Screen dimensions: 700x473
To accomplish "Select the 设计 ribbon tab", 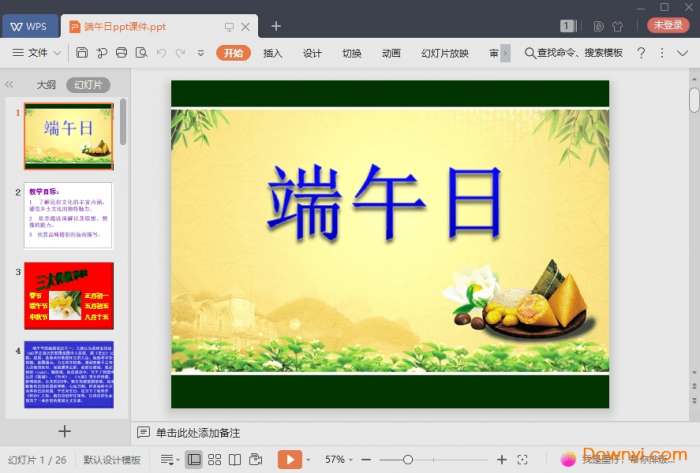I will 312,53.
